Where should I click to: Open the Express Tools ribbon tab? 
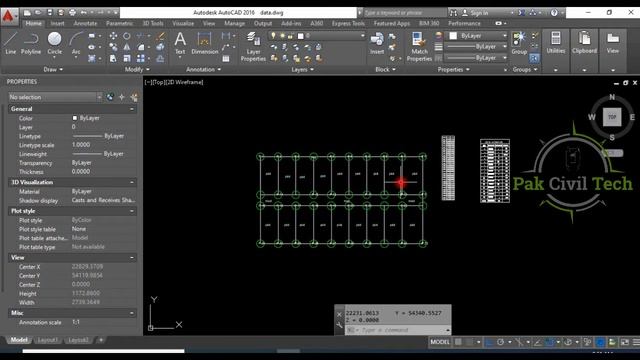click(348, 24)
